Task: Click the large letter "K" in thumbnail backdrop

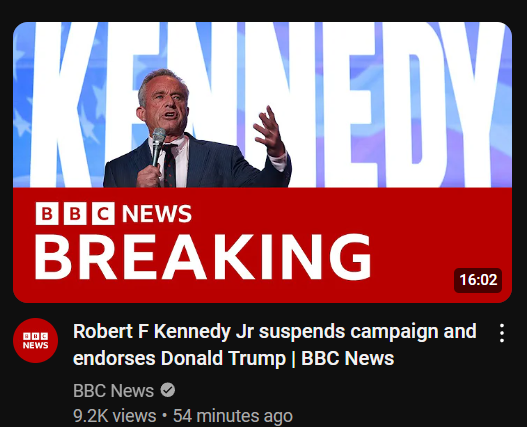Action: pos(62,104)
